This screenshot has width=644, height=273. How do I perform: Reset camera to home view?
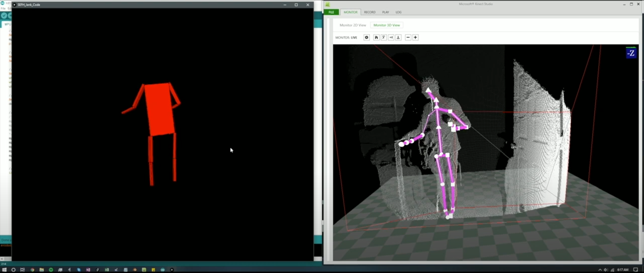tap(376, 38)
